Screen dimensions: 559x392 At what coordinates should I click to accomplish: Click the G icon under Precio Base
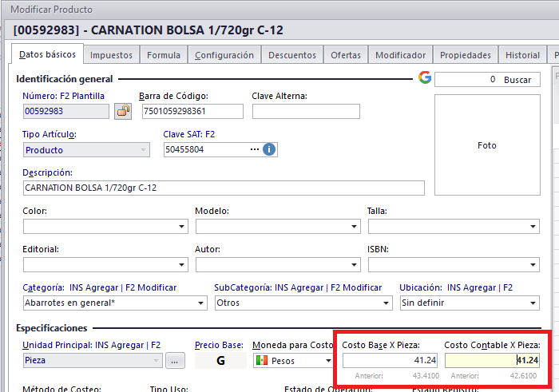click(220, 361)
